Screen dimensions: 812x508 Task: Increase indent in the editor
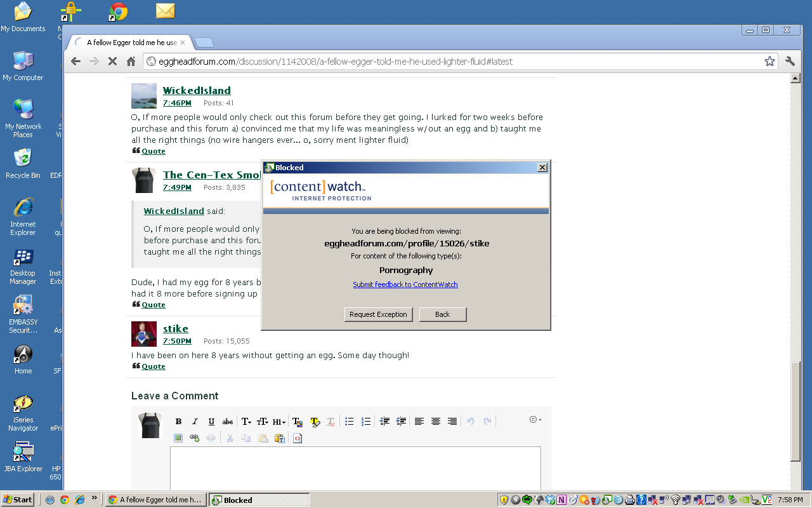[401, 421]
